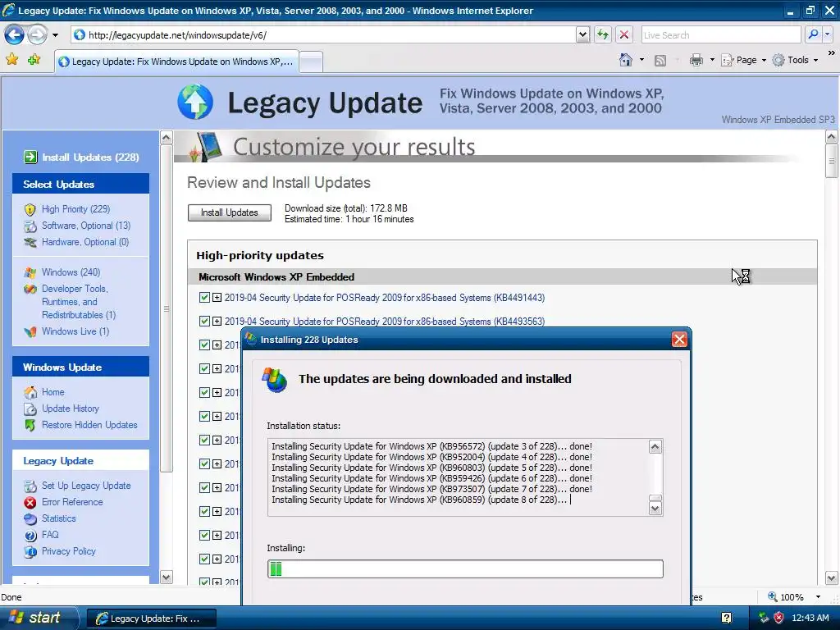Screen dimensions: 840x630
Task: Open Developer Tools, Runtimes, and Redistributables filter
Action: click(x=79, y=302)
